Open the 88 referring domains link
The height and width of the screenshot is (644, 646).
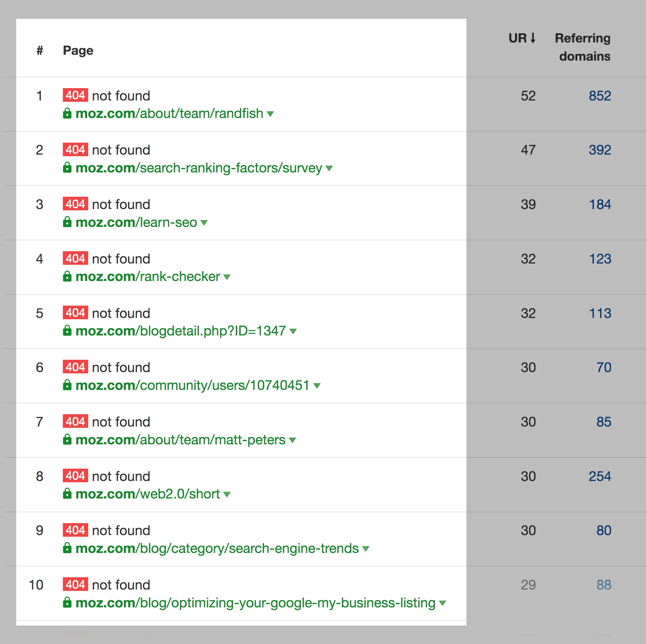pos(604,585)
